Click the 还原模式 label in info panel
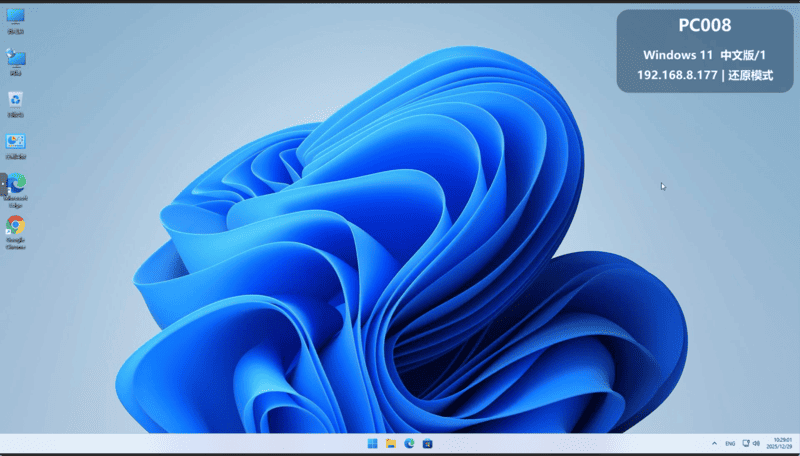 pyautogui.click(x=751, y=75)
